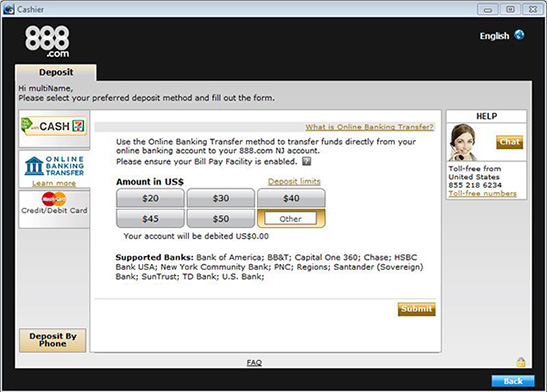Choose the $40 deposit amount
This screenshot has width=547, height=392.
[291, 198]
